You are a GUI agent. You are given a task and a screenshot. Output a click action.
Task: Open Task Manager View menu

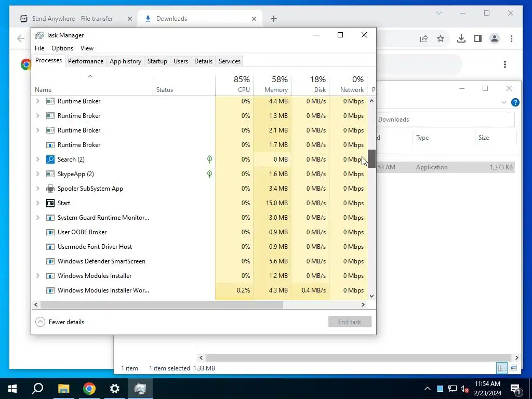87,48
